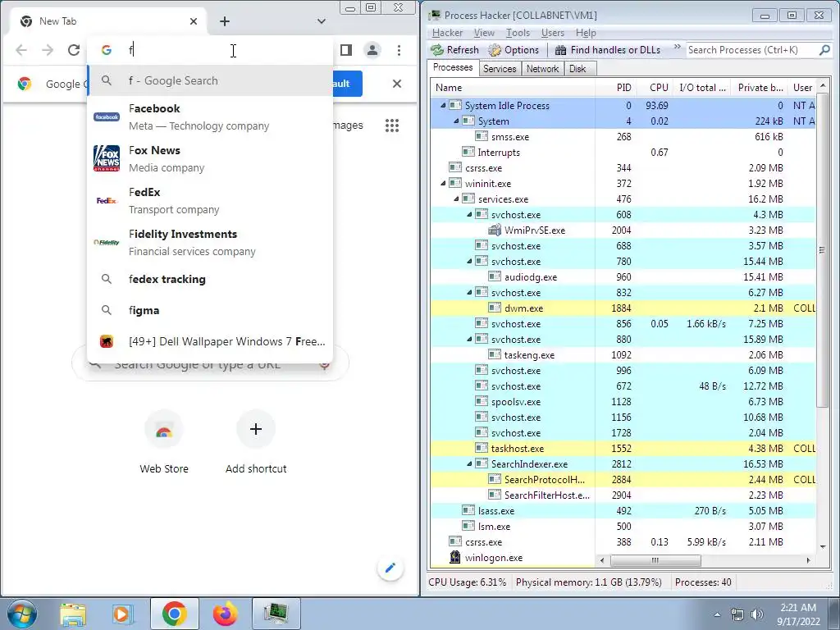Open the Users menu

(552, 33)
